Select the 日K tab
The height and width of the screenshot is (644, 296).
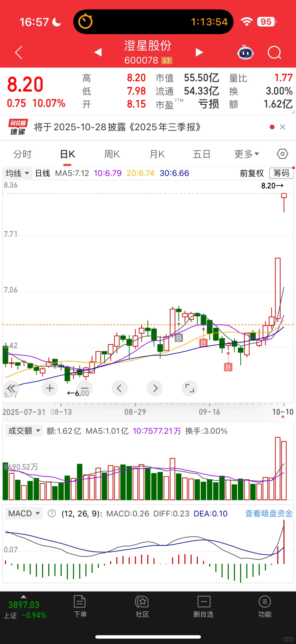tap(67, 154)
